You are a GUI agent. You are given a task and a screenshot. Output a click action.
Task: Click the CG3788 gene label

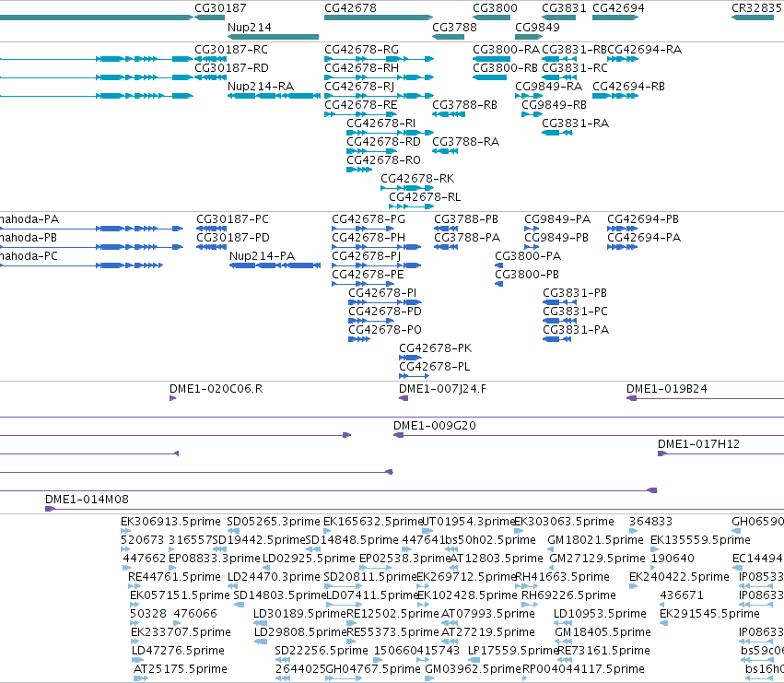tap(454, 28)
